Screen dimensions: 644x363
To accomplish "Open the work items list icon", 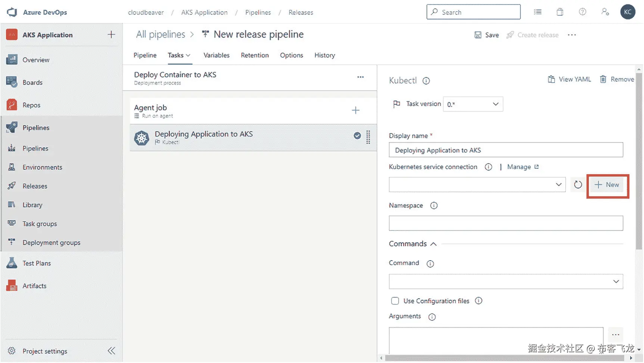I will (x=537, y=12).
